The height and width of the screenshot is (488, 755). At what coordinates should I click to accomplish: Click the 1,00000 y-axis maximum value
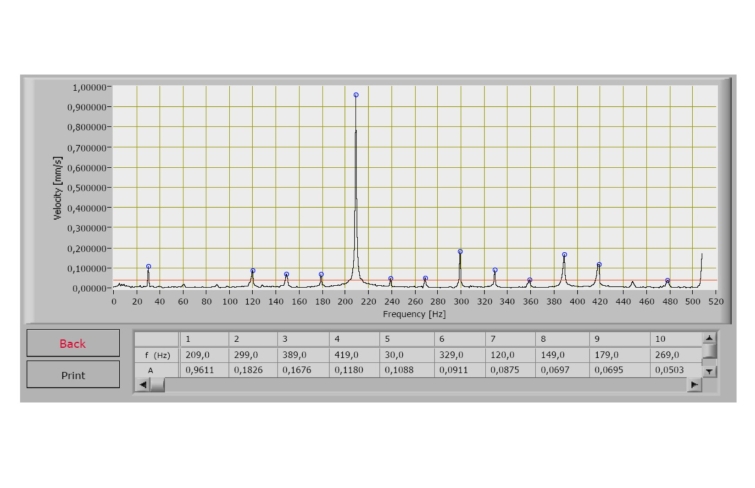(89, 87)
